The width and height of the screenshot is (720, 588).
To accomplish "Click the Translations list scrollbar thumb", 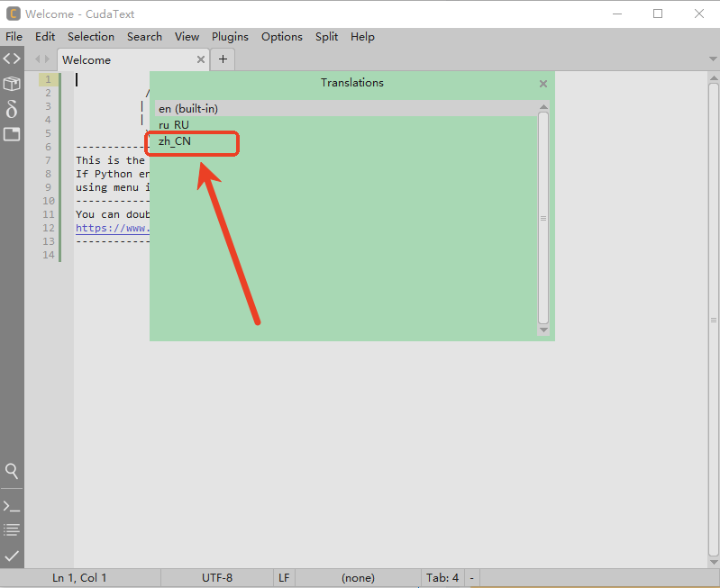I will click(x=543, y=218).
